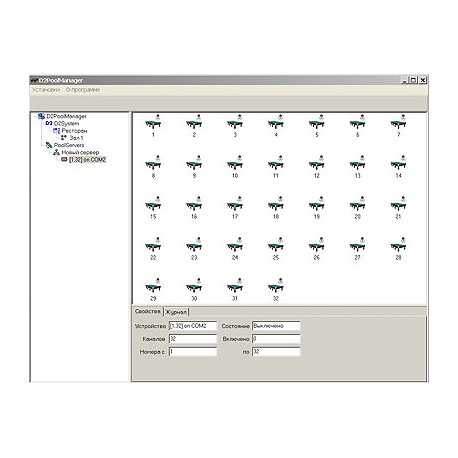Image resolution: width=458 pixels, height=458 pixels.
Task: Select pool table icon number 32
Action: 276,286
